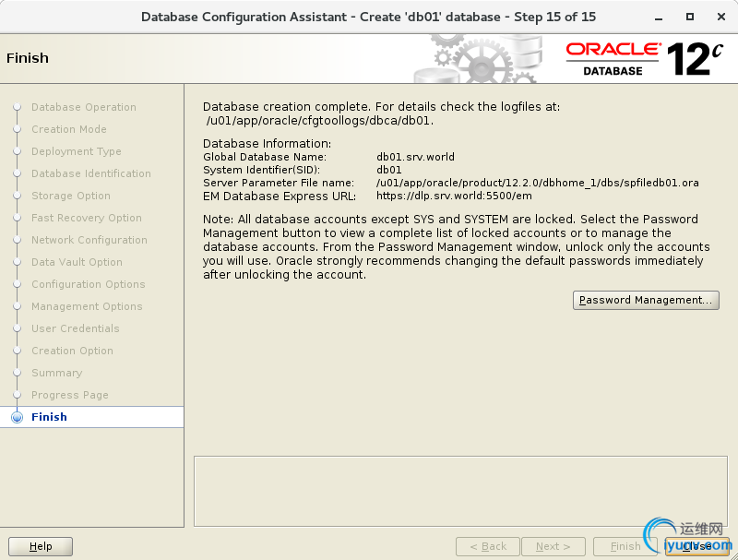
Task: Select the Deployment Type step
Action: [x=77, y=151]
